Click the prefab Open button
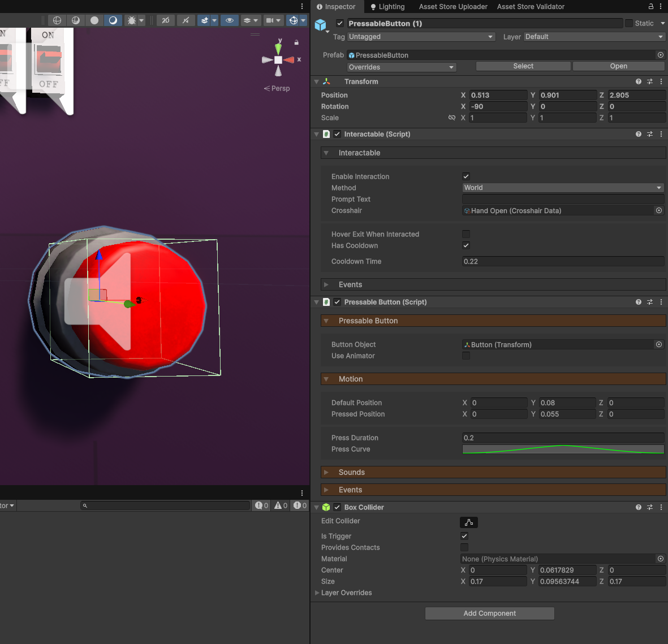Image resolution: width=668 pixels, height=644 pixels. pyautogui.click(x=618, y=66)
